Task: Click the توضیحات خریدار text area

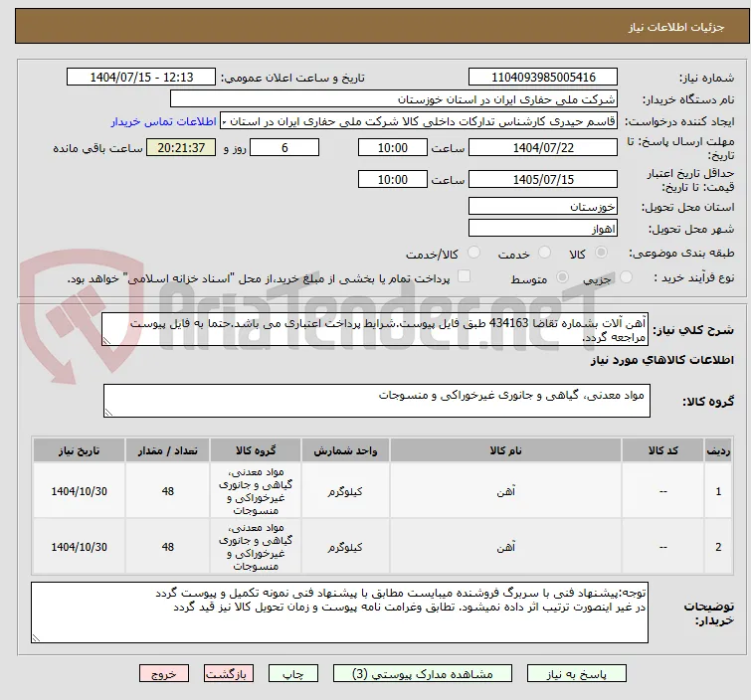Action: (339, 612)
